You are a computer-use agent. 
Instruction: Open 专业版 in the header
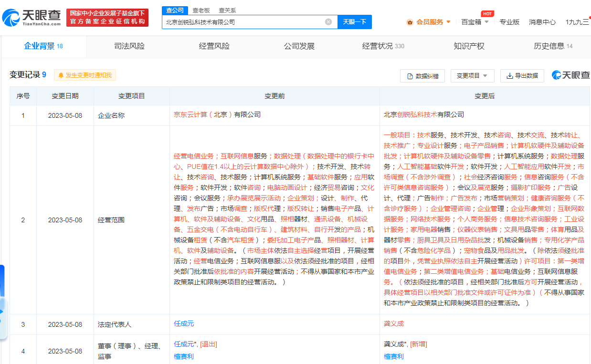509,22
